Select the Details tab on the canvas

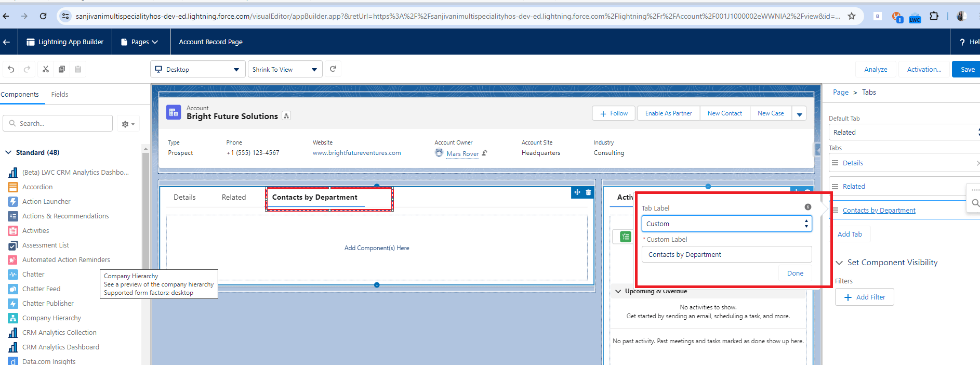184,197
